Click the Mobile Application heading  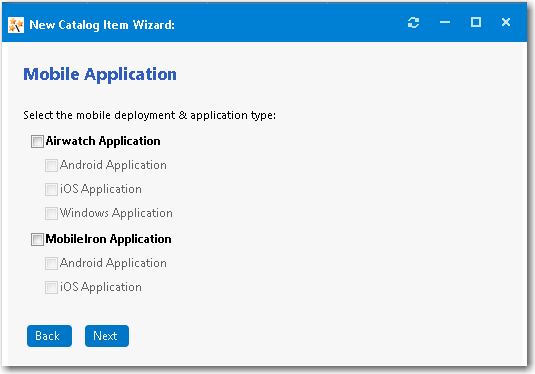[100, 74]
